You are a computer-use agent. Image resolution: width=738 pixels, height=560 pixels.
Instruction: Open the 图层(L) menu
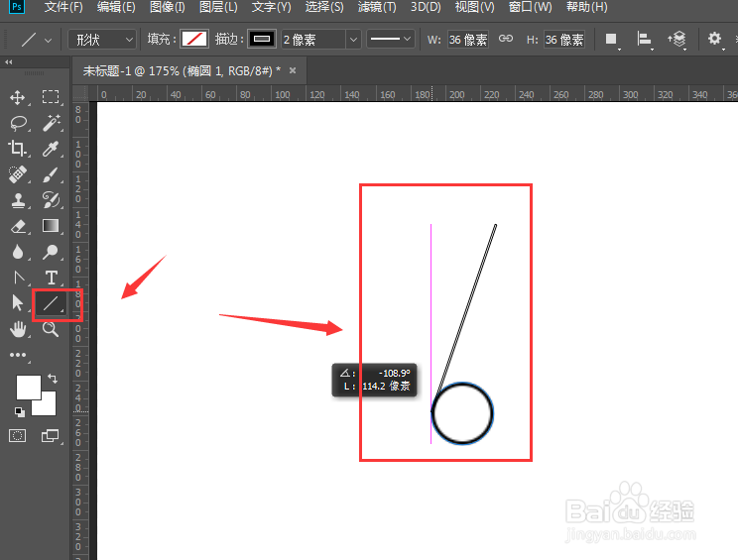click(x=218, y=7)
